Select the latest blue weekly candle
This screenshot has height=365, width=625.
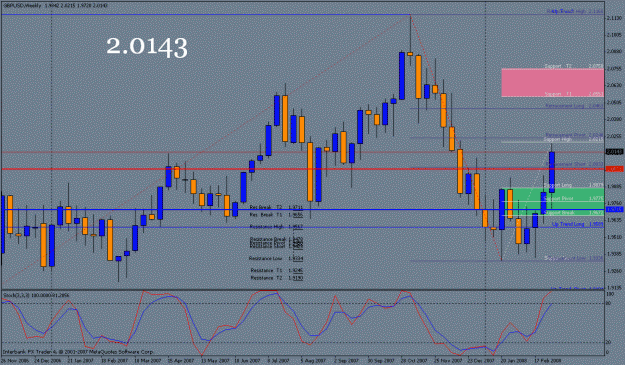[552, 172]
